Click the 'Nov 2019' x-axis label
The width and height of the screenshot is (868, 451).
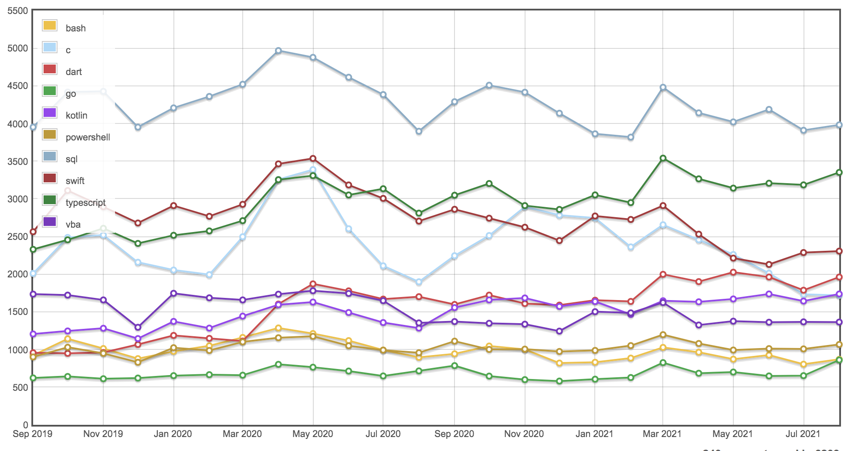[x=103, y=434]
